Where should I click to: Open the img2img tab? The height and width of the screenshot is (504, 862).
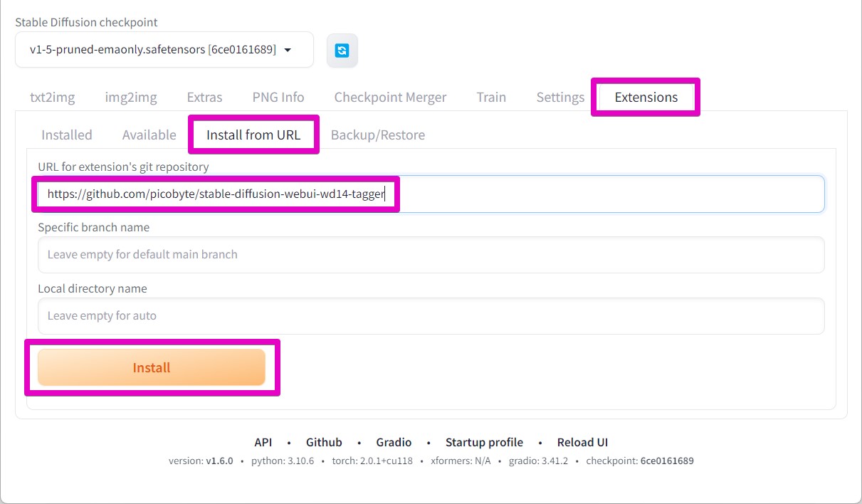131,98
